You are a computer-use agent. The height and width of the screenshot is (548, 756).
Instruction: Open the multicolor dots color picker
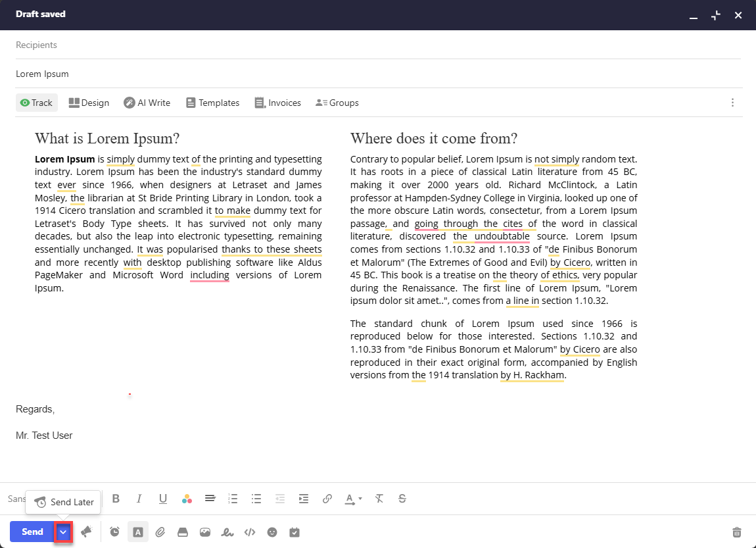(x=187, y=499)
